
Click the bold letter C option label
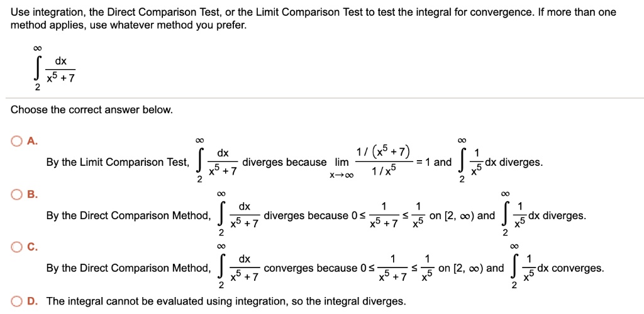(33, 247)
